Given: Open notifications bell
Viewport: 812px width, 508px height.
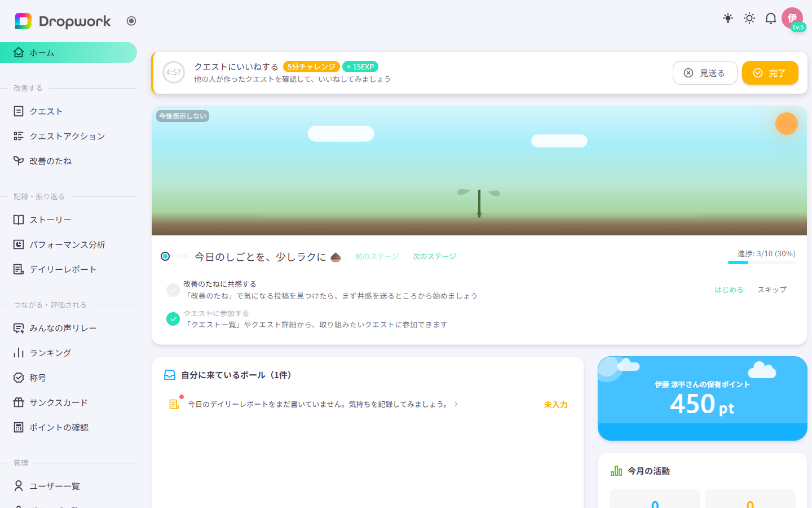Looking at the screenshot, I should (x=771, y=18).
